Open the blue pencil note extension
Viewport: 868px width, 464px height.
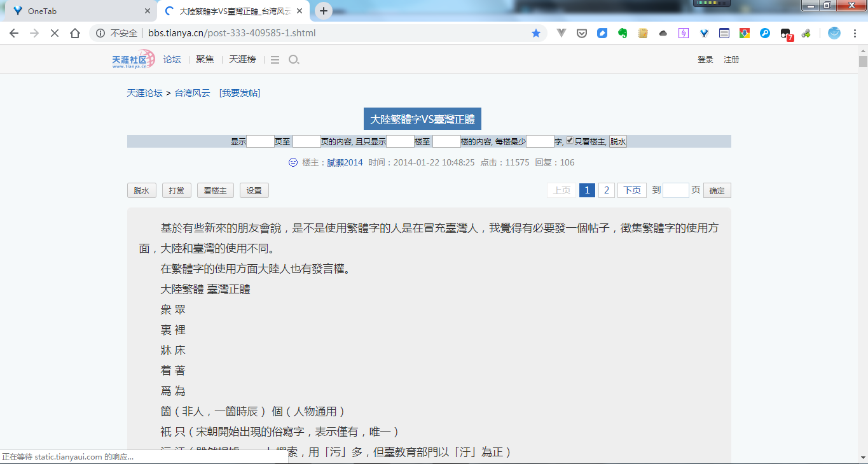point(602,33)
